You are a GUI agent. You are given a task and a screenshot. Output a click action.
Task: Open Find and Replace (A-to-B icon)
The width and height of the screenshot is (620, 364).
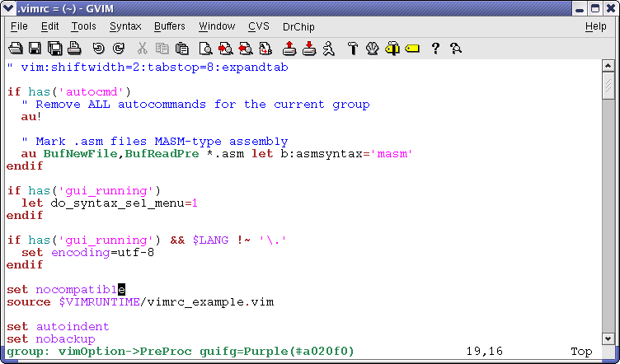265,49
